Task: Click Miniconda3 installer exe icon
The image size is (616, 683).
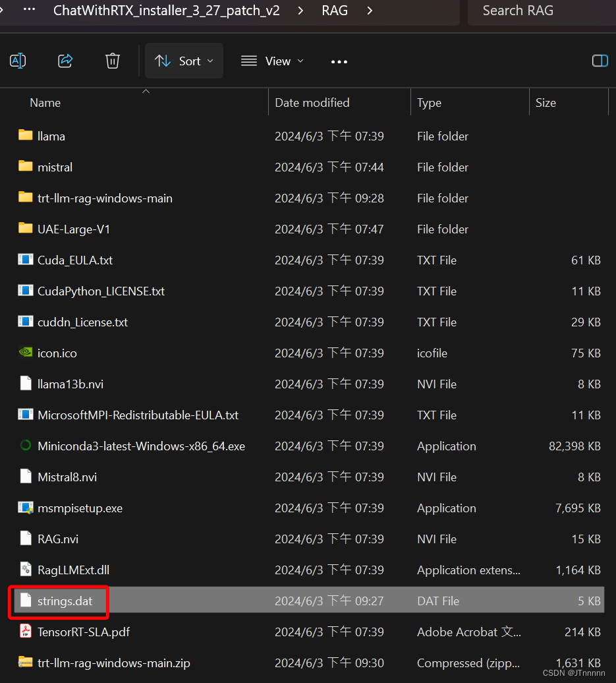Action: (25, 445)
